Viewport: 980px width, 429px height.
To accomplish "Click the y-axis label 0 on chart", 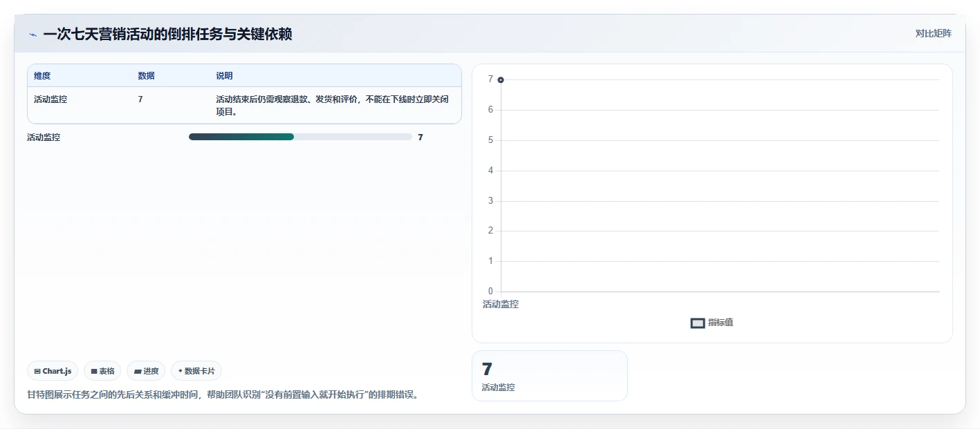I will point(490,292).
